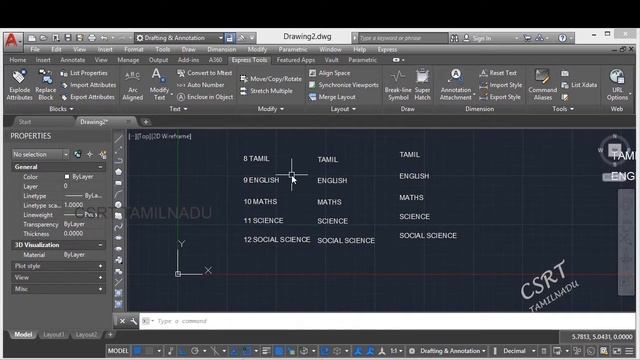Screen dimensions: 640x360
Task: Collapse the General section in Properties
Action: (100, 167)
